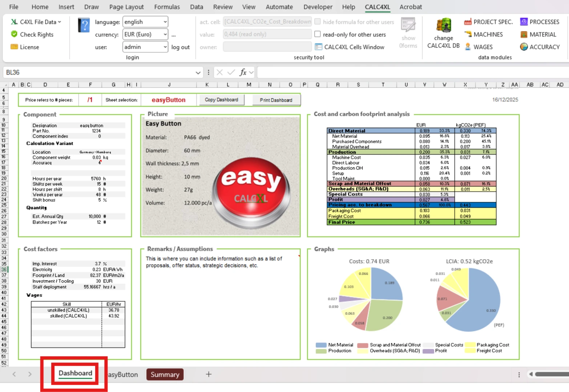The image size is (569, 392).
Task: Switch to the Formulas ribbon tab
Action: [x=167, y=7]
